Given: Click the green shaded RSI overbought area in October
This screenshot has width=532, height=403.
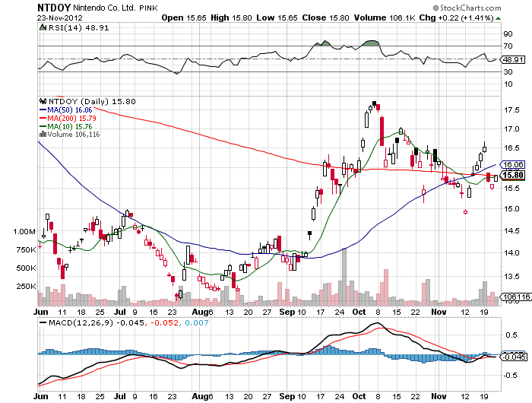Looking at the screenshot, I should (x=370, y=43).
